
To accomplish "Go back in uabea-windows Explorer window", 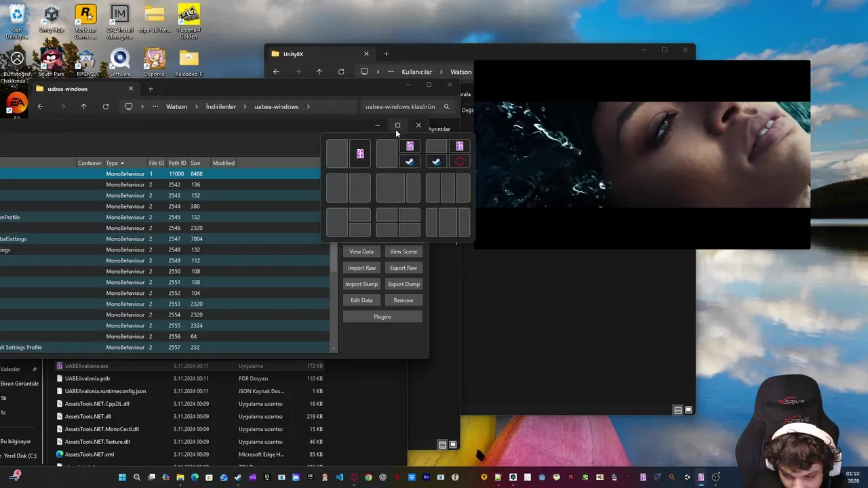I will 41,106.
